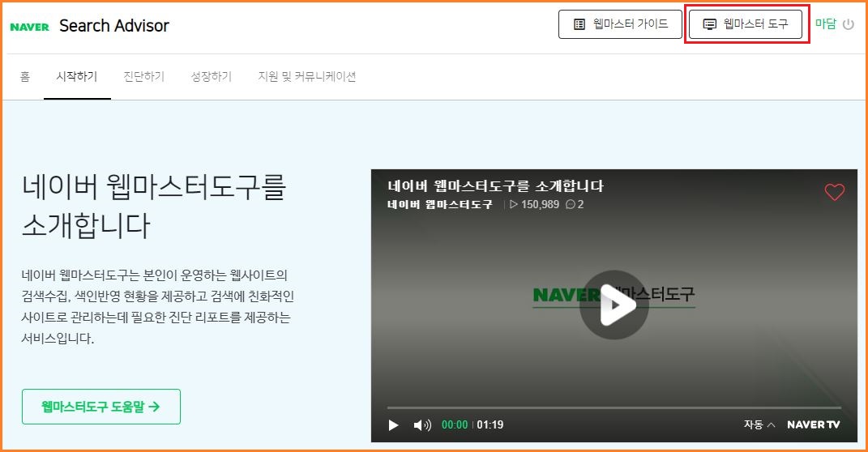Open the 웹마스터 가이드 button
Screen dimensions: 868x452
620,24
